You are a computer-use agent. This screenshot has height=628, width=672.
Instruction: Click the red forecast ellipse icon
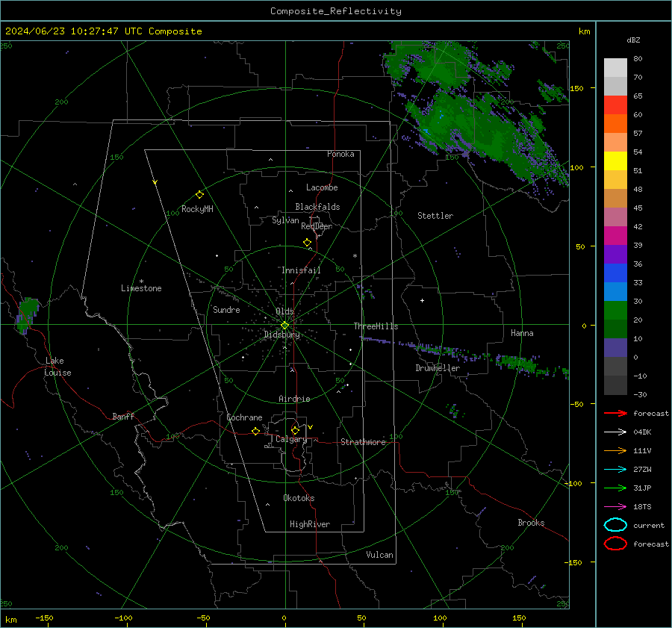[615, 544]
